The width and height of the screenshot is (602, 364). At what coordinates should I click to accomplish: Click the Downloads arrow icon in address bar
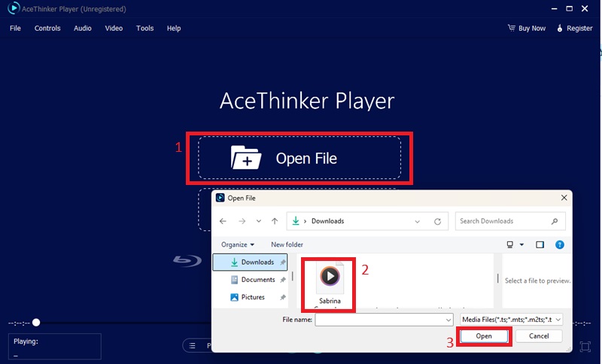[296, 221]
